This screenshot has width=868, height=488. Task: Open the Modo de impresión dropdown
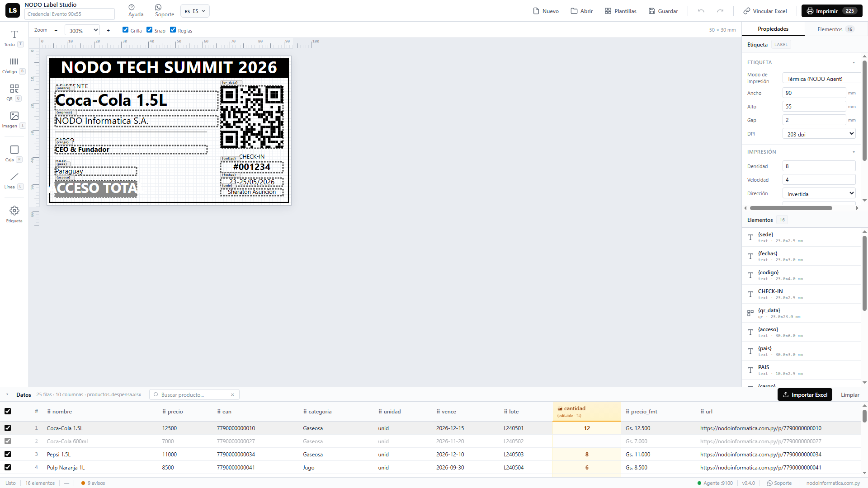tap(821, 78)
